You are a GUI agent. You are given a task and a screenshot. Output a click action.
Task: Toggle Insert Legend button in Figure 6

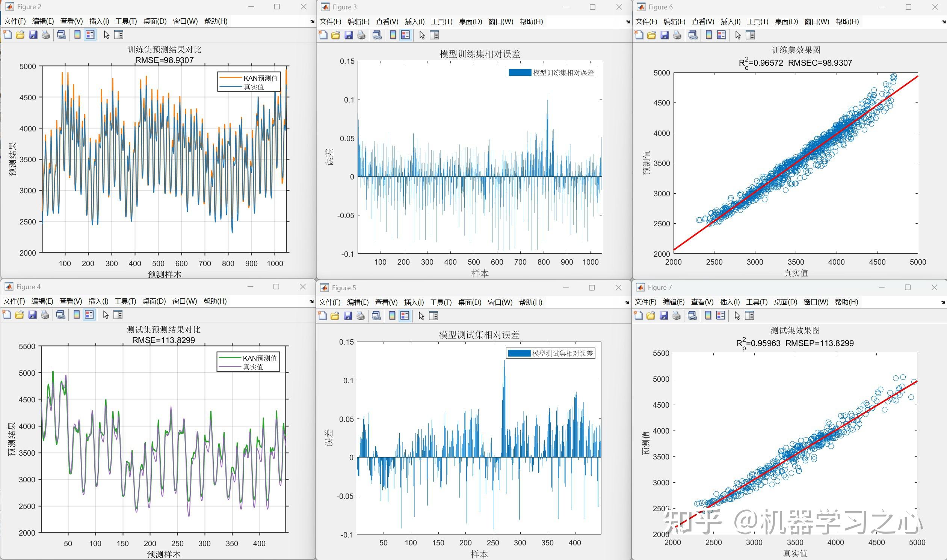[721, 35]
